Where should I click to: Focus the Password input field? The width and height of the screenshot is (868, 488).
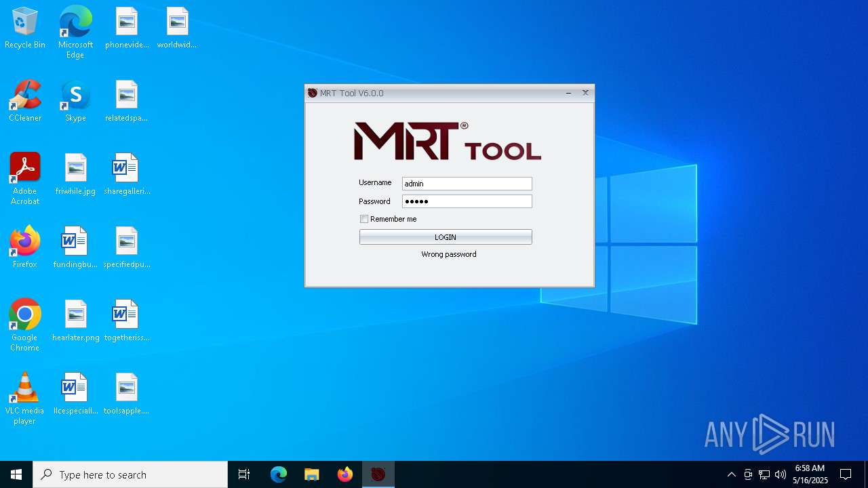467,201
